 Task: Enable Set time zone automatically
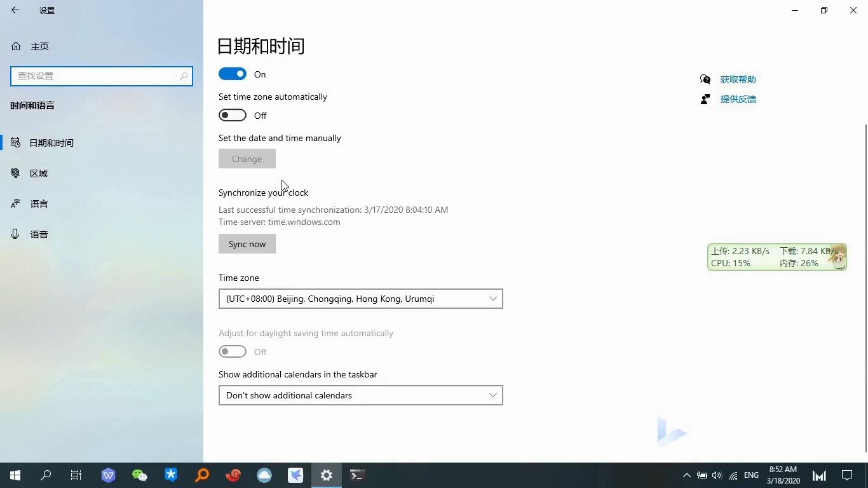(x=233, y=115)
